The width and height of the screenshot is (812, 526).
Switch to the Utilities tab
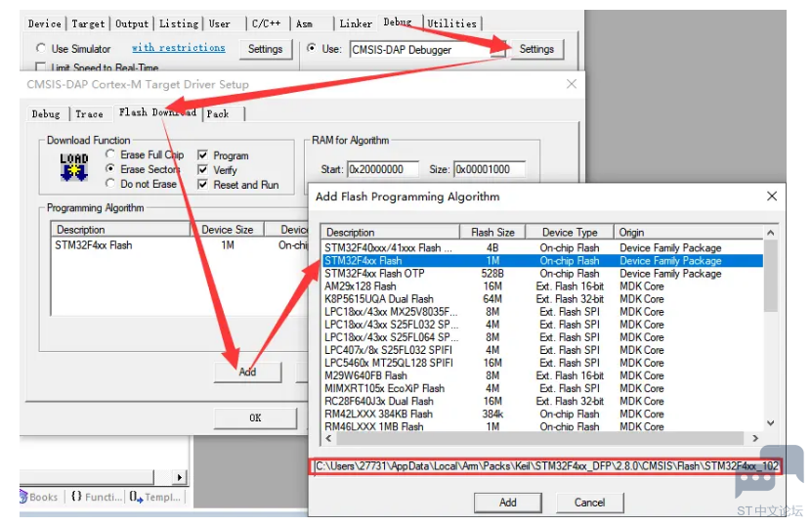click(452, 23)
